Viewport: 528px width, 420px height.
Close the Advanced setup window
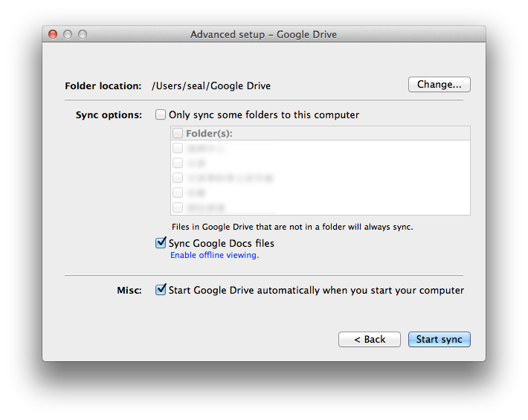coord(53,34)
